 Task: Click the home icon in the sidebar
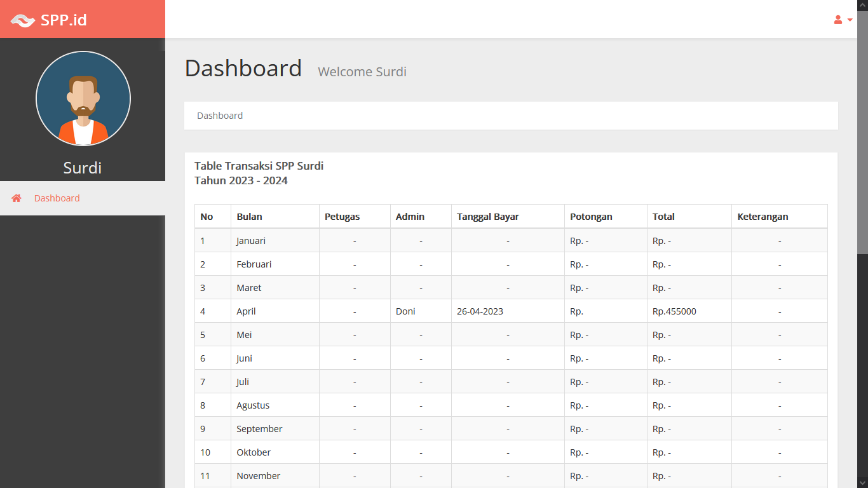coord(17,198)
